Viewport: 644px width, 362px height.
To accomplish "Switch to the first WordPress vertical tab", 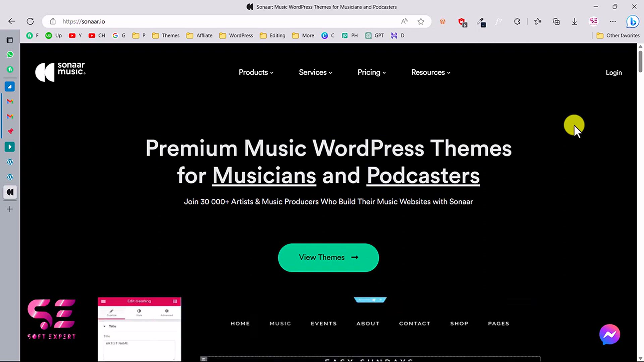I will pyautogui.click(x=10, y=162).
